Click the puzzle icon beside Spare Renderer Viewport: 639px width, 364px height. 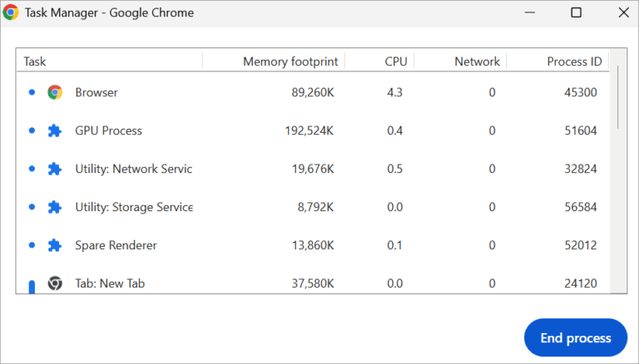(x=55, y=245)
